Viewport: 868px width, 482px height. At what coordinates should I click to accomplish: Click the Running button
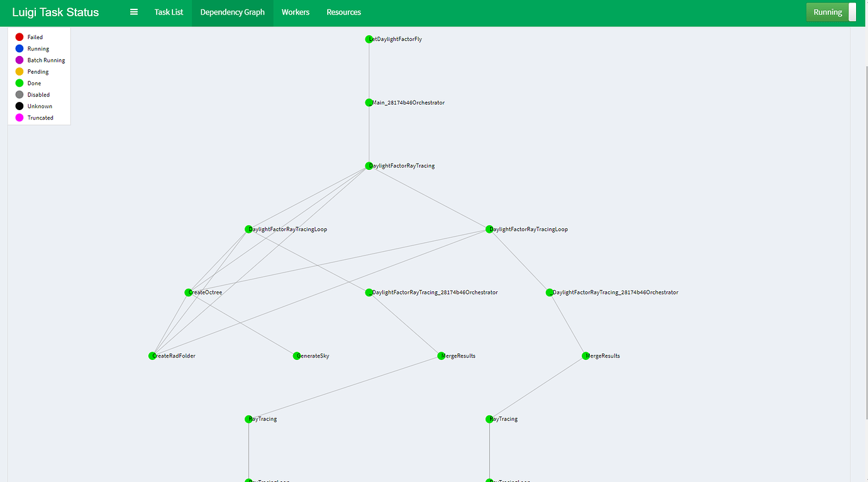click(x=827, y=12)
